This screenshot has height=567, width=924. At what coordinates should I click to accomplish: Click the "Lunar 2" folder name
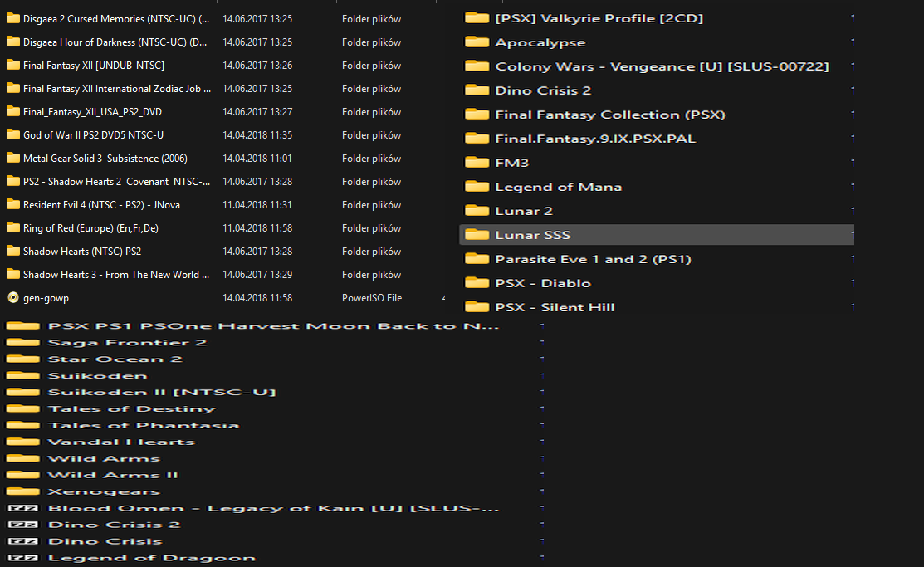pyautogui.click(x=524, y=211)
